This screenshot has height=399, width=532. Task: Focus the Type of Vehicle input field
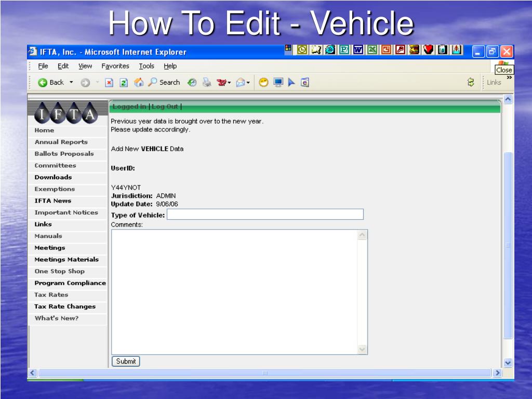(265, 215)
